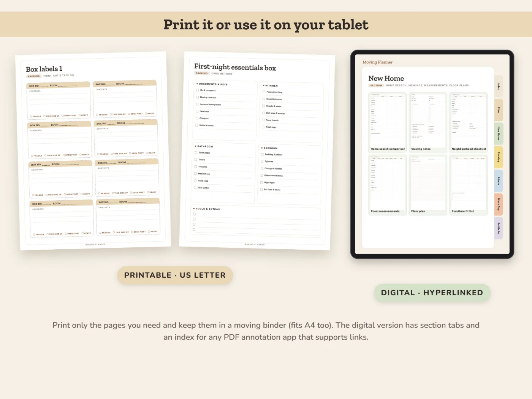532x399 pixels.
Task: Select the New Home side tab
Action: tap(499, 133)
